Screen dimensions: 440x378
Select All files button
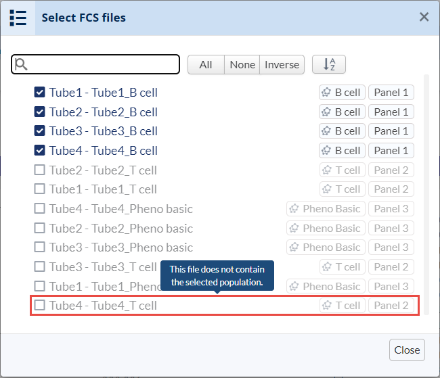(206, 65)
